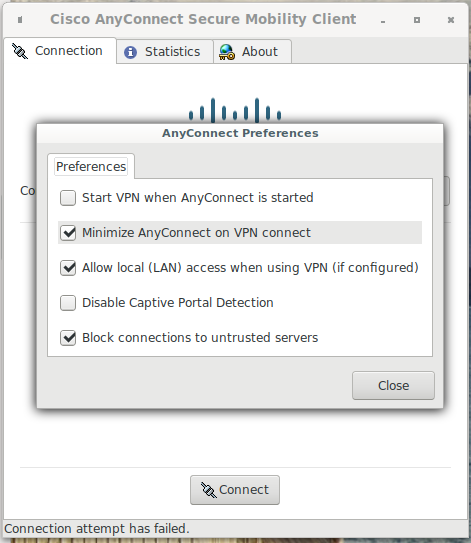The width and height of the screenshot is (471, 543).
Task: Select the Preferences tab in the dialog
Action: point(91,167)
